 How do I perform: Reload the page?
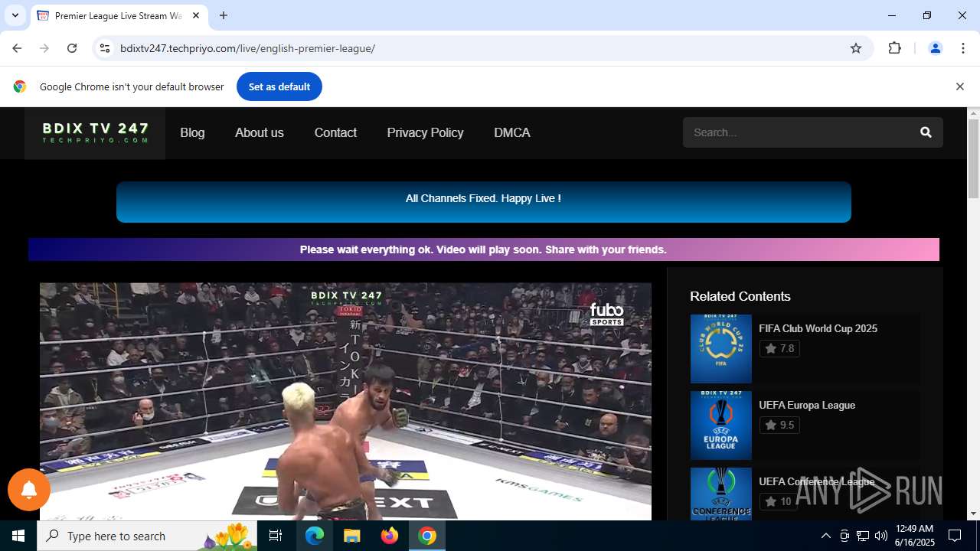[72, 48]
